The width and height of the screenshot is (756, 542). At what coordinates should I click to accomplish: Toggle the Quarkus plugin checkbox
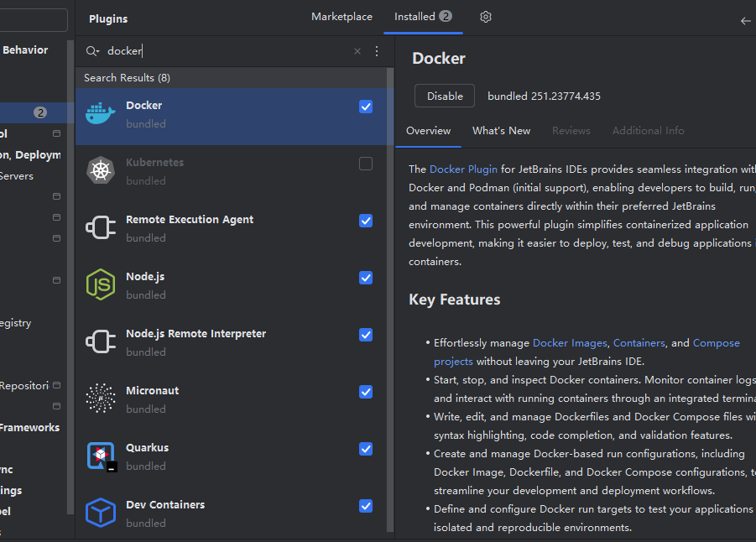[x=366, y=449]
